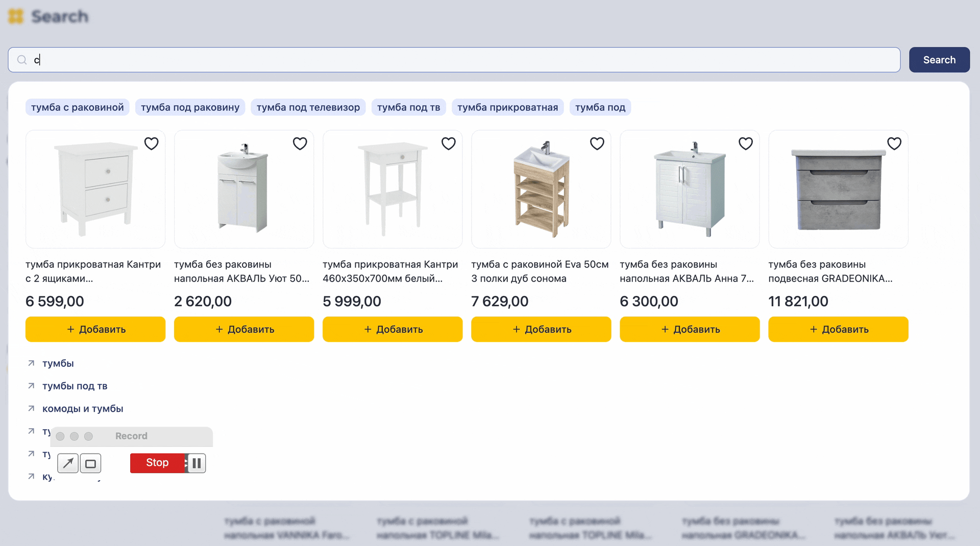980x546 pixels.
Task: Pause the screen recording
Action: pos(197,463)
